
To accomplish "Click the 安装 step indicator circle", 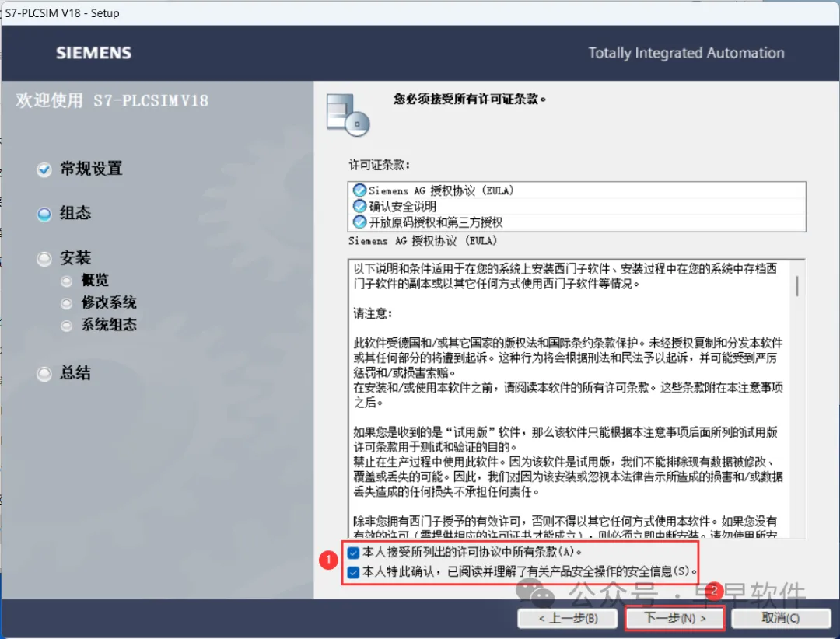I will 44,259.
